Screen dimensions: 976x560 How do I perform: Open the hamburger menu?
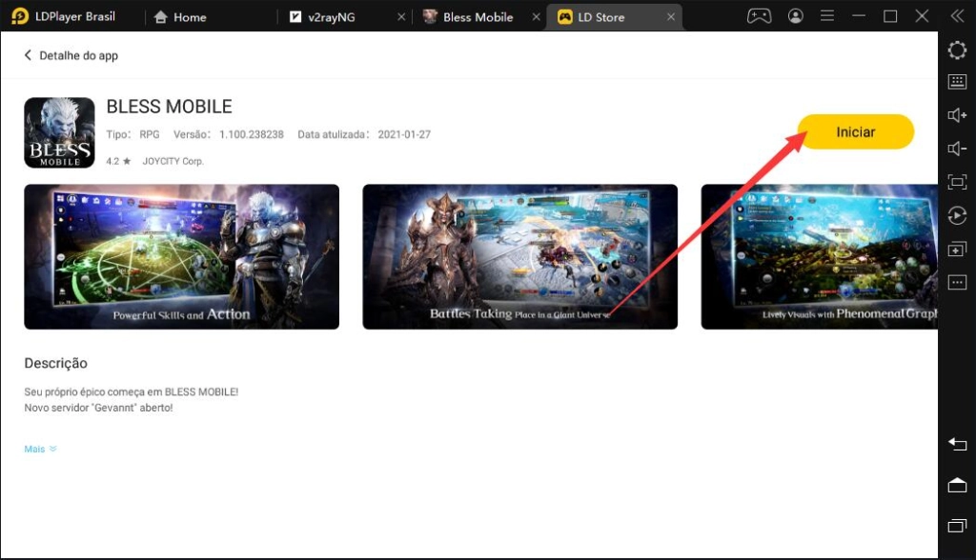coord(825,15)
